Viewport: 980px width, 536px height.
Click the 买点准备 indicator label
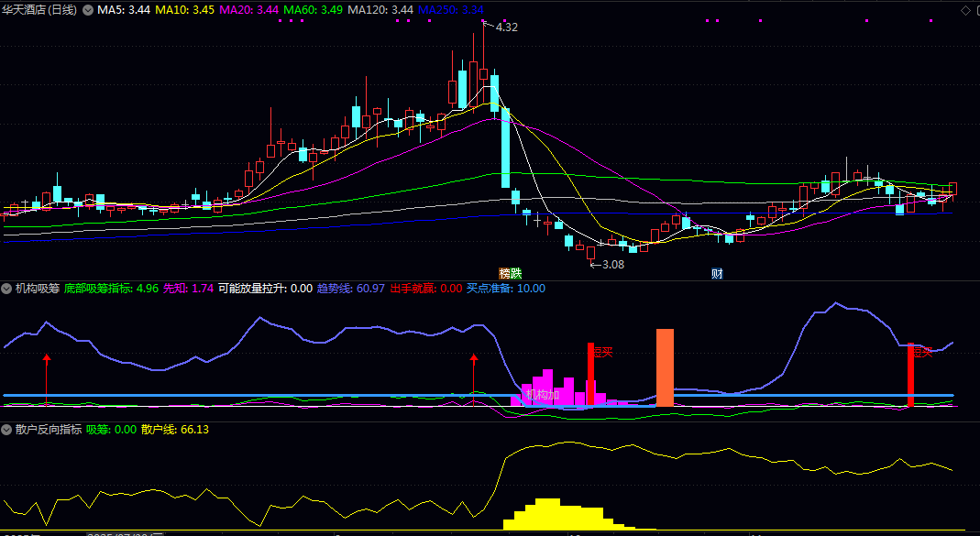(x=506, y=289)
